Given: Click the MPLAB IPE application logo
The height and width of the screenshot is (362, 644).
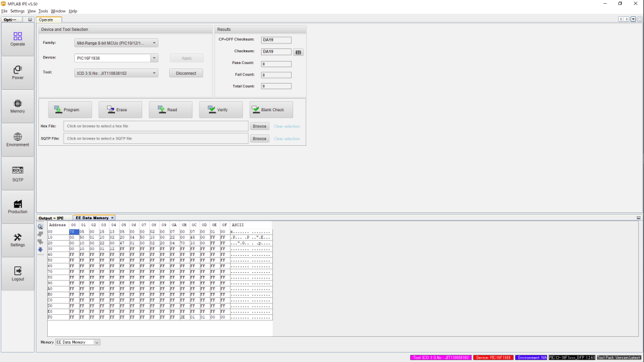Looking at the screenshot, I should pos(3,4).
